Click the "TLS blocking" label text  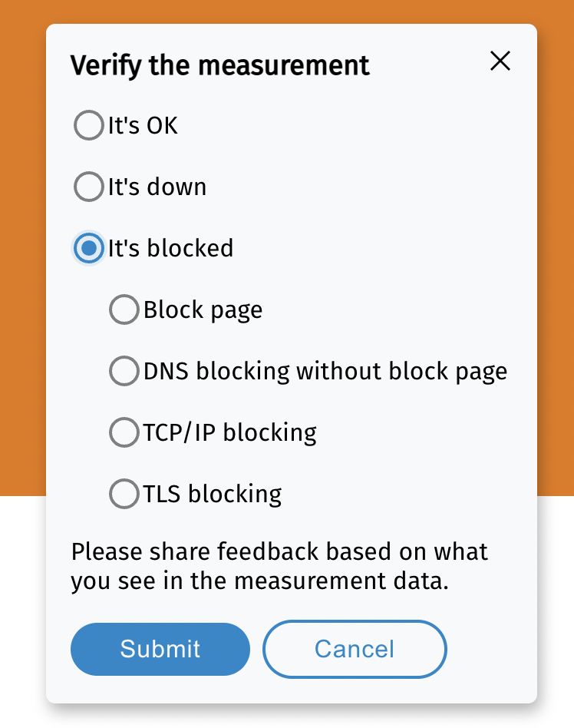213,494
